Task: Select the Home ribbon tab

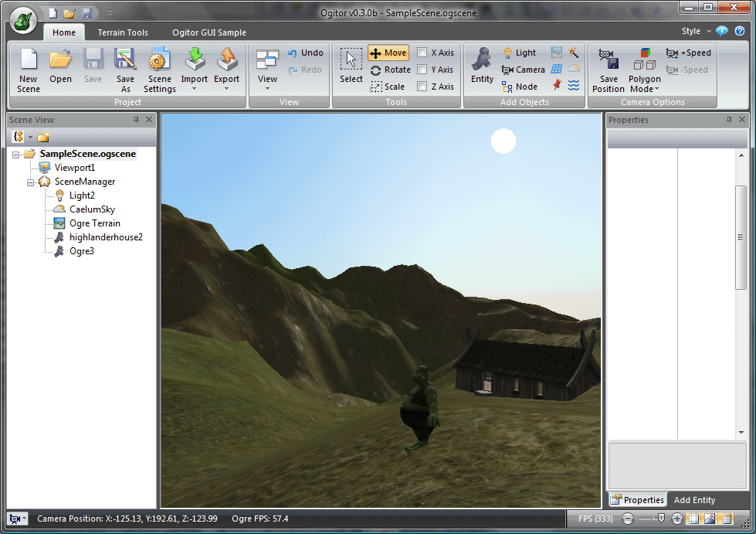Action: tap(64, 32)
